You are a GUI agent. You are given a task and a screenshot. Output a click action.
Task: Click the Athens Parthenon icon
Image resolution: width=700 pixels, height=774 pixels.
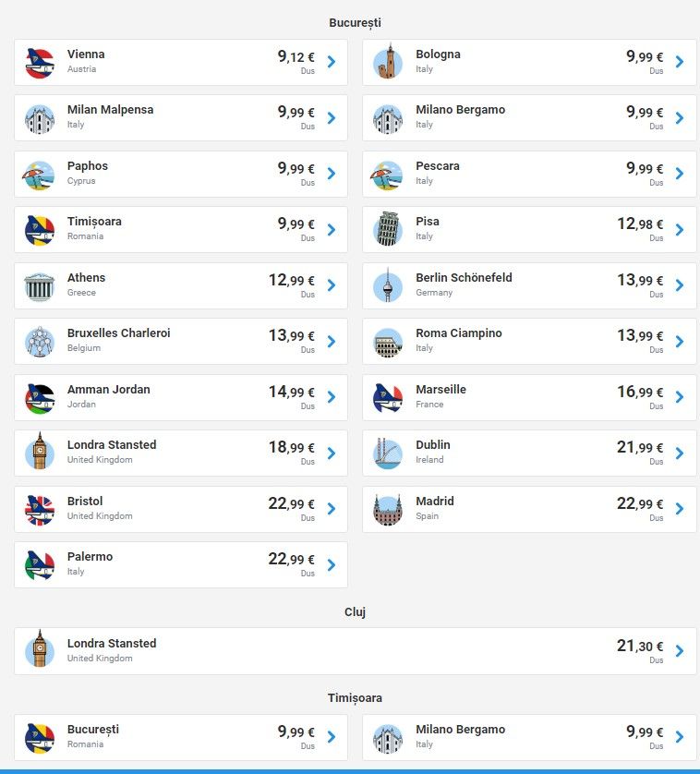[x=40, y=285]
